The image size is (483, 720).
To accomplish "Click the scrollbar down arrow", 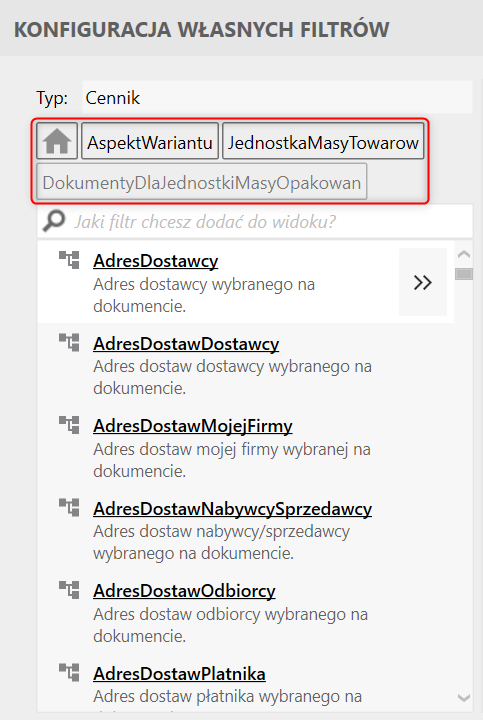I will click(464, 698).
